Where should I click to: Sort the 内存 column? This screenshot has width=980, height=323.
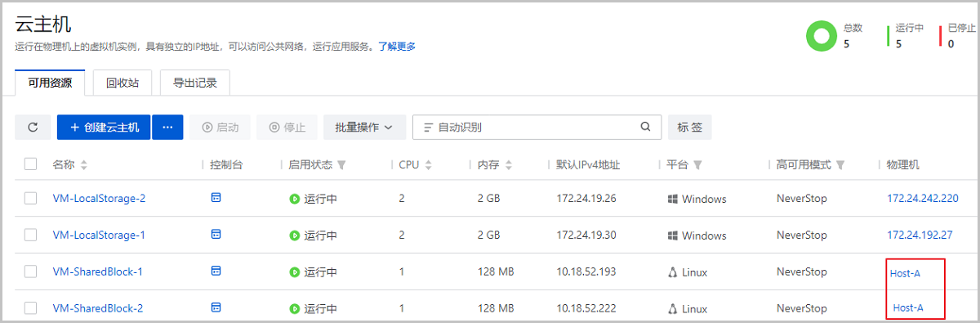coord(508,165)
